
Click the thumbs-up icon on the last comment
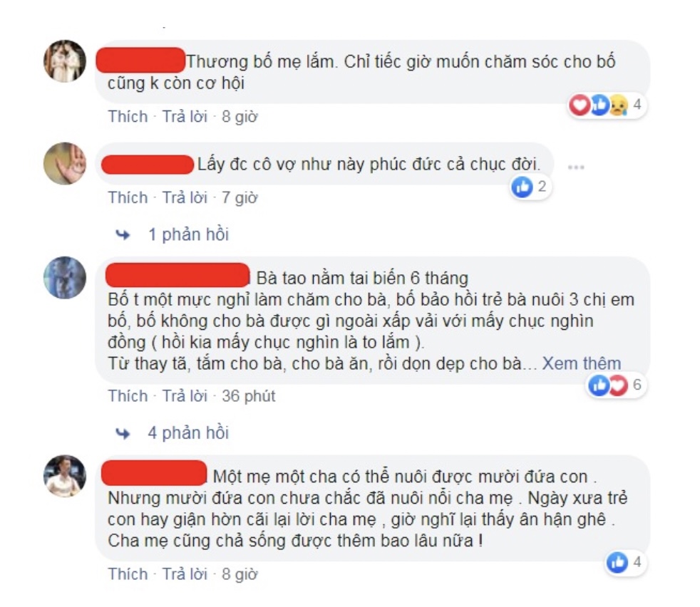pyautogui.click(x=617, y=562)
